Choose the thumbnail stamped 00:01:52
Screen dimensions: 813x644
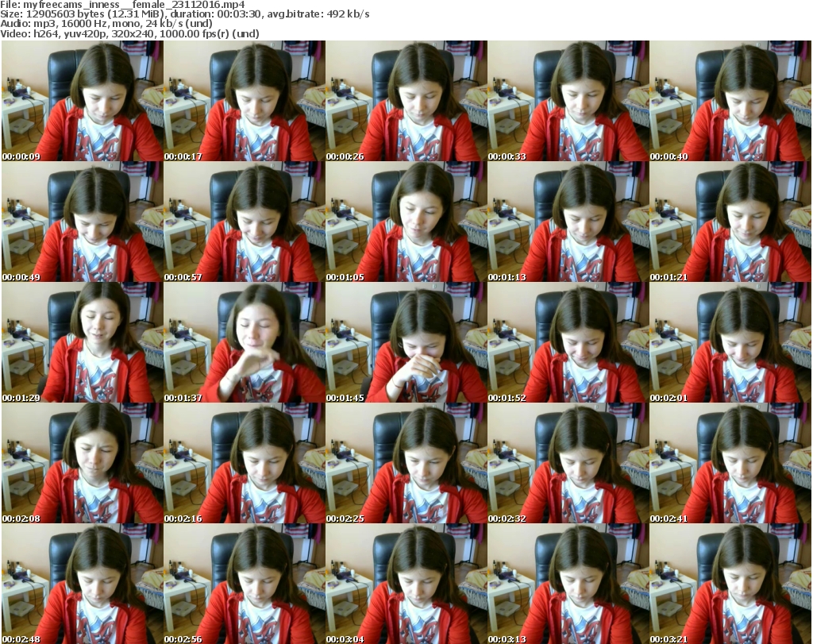568,343
